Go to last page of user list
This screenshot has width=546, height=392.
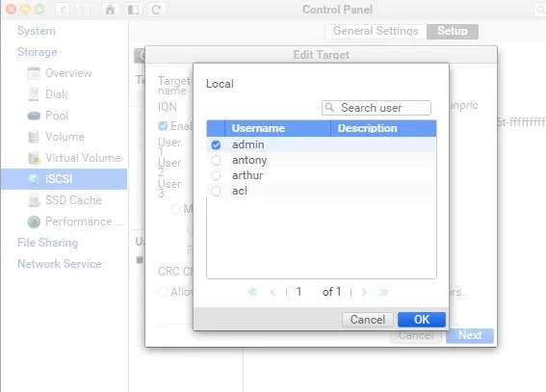[x=383, y=292]
